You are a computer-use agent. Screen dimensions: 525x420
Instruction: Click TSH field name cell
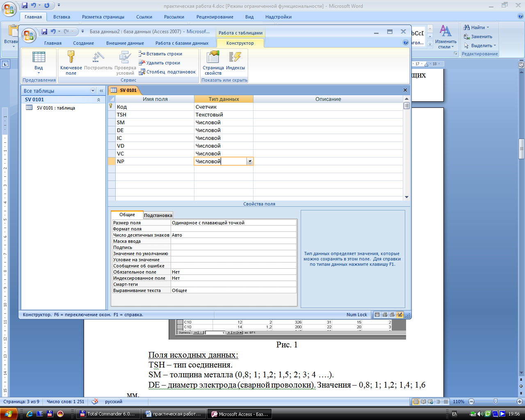coord(155,115)
